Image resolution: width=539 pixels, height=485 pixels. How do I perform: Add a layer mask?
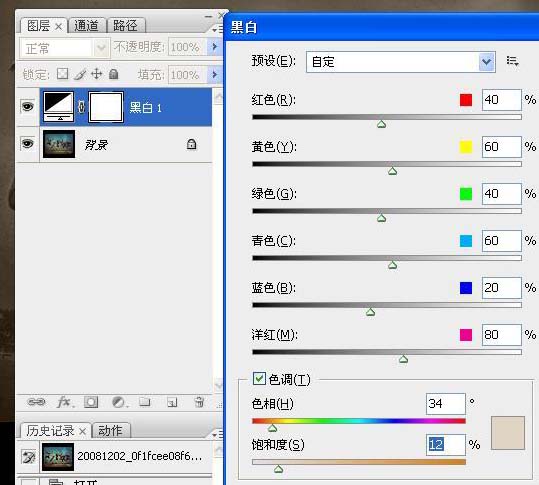click(91, 402)
